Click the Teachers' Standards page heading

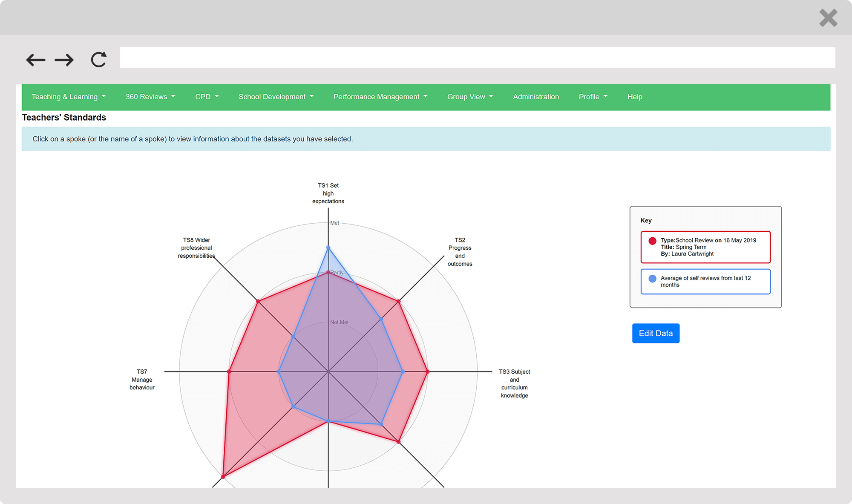[x=64, y=117]
